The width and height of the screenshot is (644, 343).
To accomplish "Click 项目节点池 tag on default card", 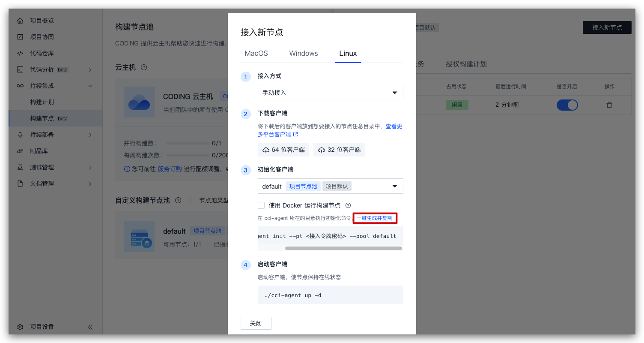I will [207, 231].
